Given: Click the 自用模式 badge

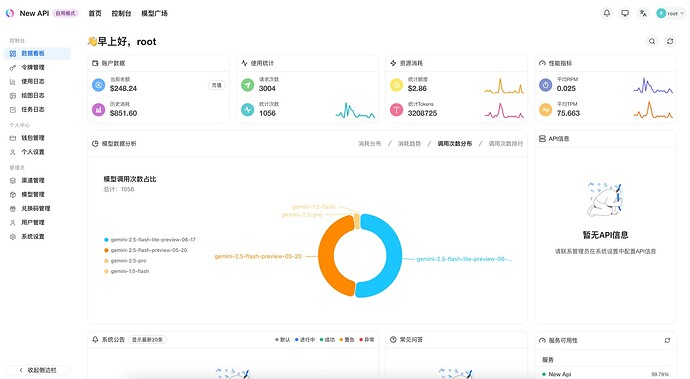Looking at the screenshot, I should [x=65, y=13].
